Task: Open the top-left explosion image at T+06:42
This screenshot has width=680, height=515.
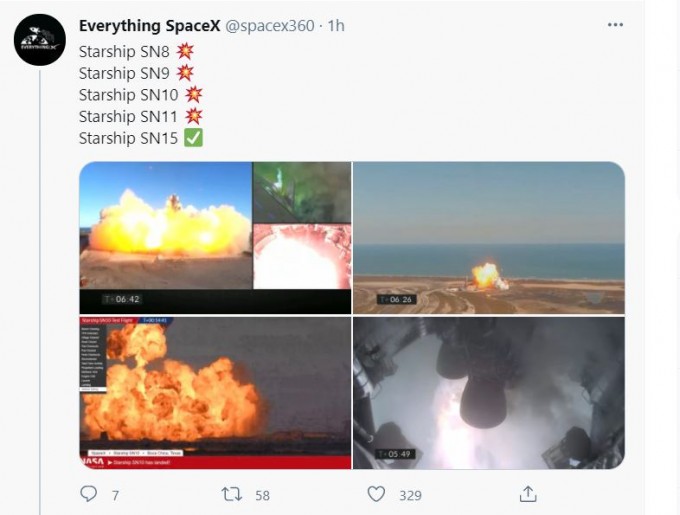Action: click(215, 237)
